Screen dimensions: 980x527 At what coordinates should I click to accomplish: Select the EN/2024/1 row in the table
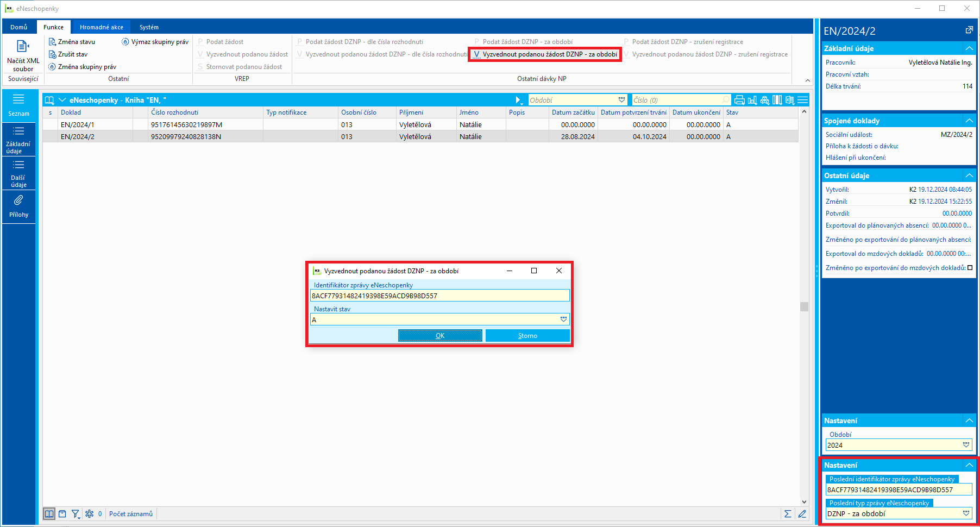[420, 124]
